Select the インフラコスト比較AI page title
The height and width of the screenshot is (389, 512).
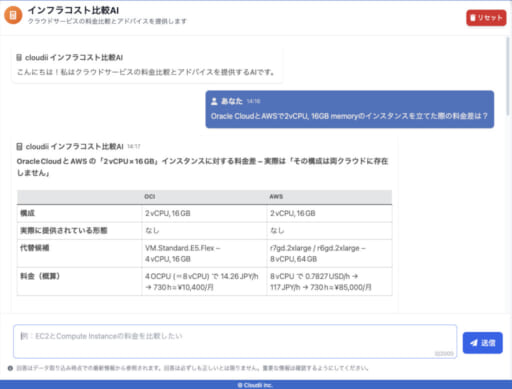tap(73, 10)
